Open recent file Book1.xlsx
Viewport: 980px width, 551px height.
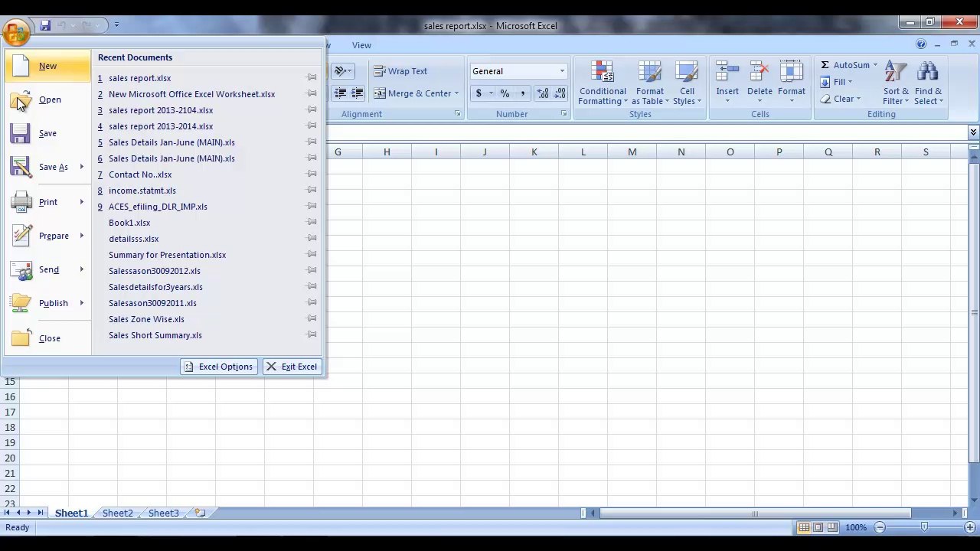(x=129, y=223)
